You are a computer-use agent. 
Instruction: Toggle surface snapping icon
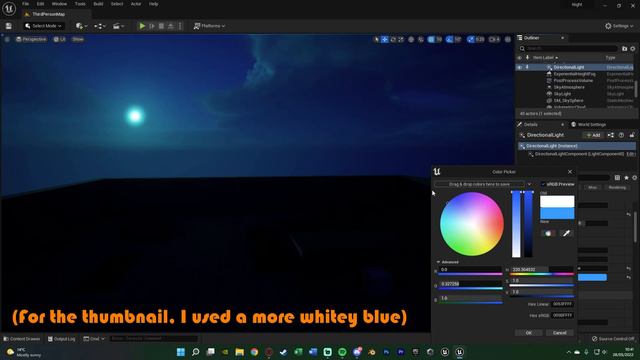pyautogui.click(x=420, y=39)
